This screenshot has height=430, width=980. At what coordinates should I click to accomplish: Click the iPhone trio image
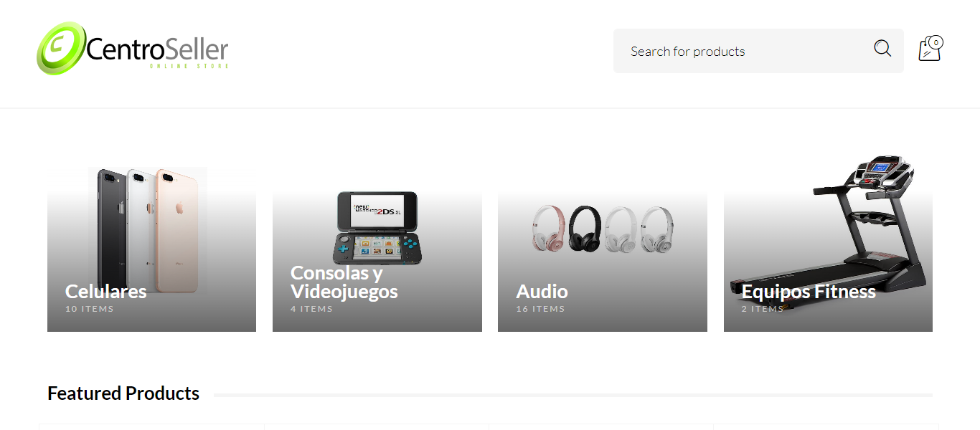point(148,231)
